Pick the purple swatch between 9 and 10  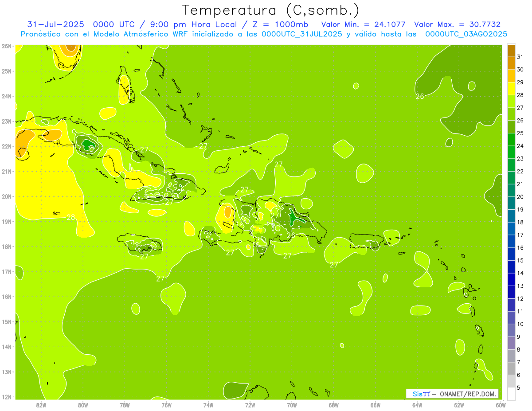(x=511, y=330)
